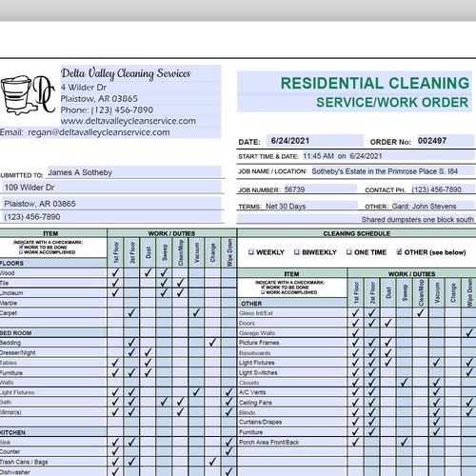The height and width of the screenshot is (476, 476).
Task: Click the CLEANING SCHEDULE section header
Action: pos(356,233)
